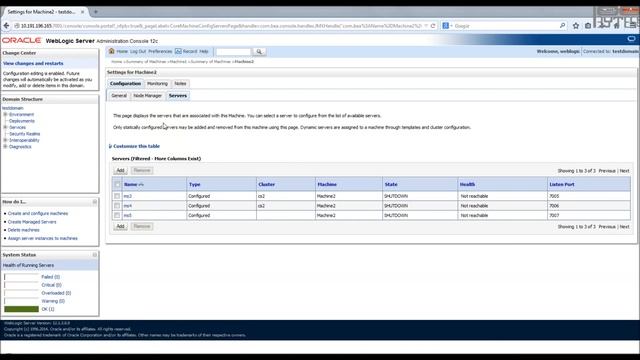
Task: Click Create and configure machines help link
Action: click(38, 213)
